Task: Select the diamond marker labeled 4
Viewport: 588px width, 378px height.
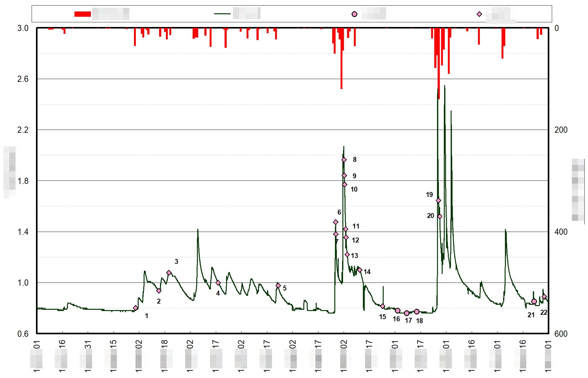Action: pos(218,283)
